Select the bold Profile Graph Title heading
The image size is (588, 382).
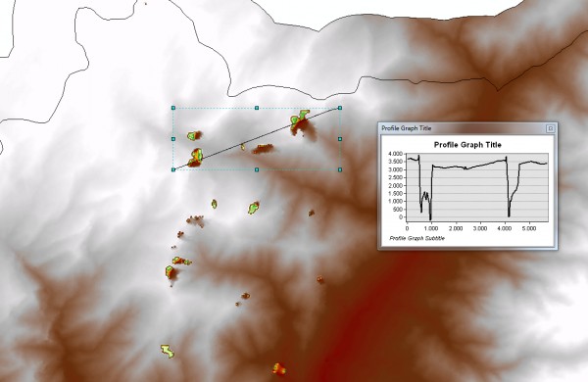[x=467, y=145]
